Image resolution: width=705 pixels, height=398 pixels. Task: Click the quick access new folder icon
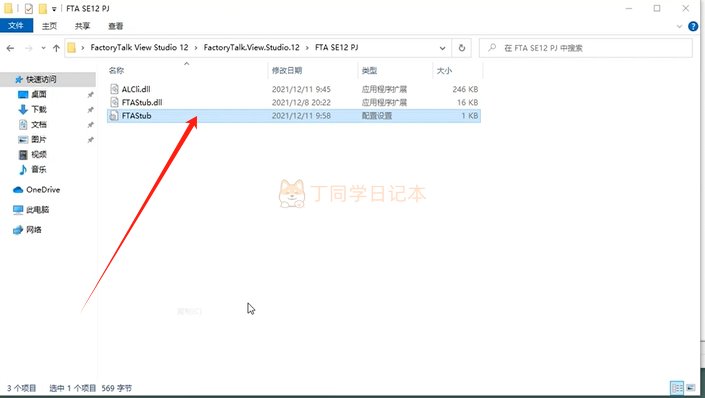pos(43,8)
